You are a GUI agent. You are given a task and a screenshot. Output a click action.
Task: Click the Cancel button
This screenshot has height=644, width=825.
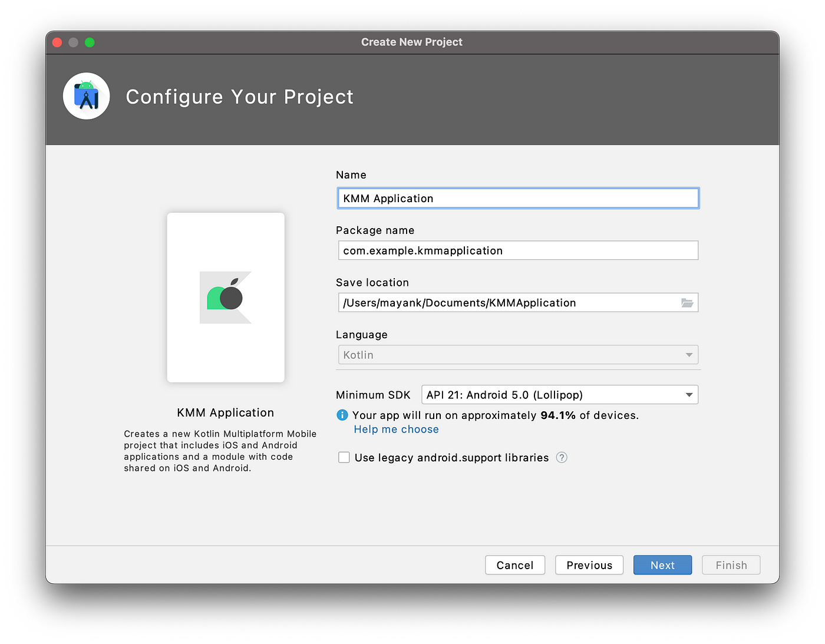(515, 565)
